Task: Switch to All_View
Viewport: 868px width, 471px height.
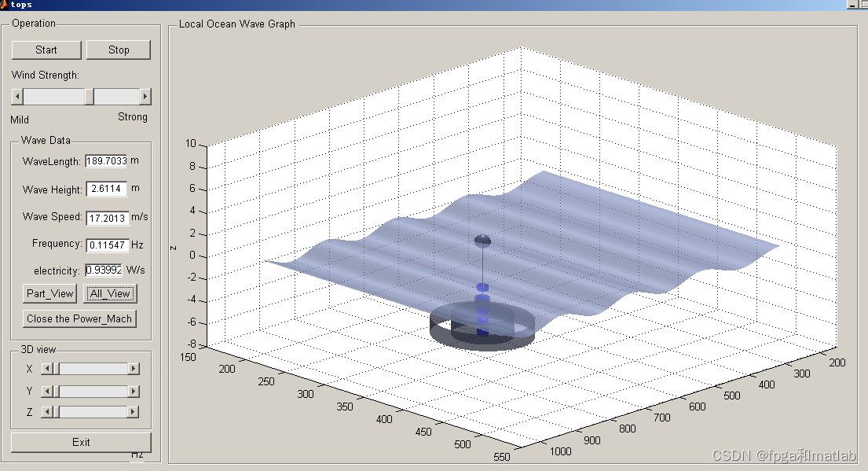Action: coord(110,293)
